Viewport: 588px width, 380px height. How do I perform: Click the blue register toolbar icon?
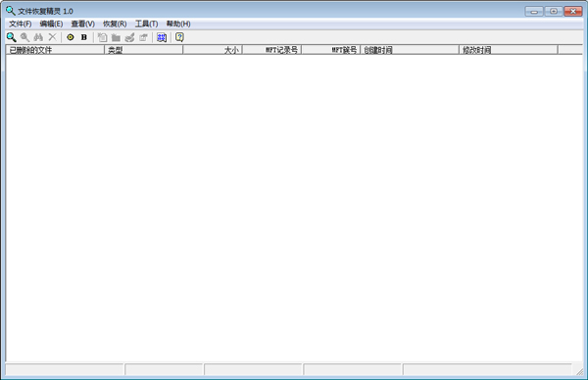[162, 37]
